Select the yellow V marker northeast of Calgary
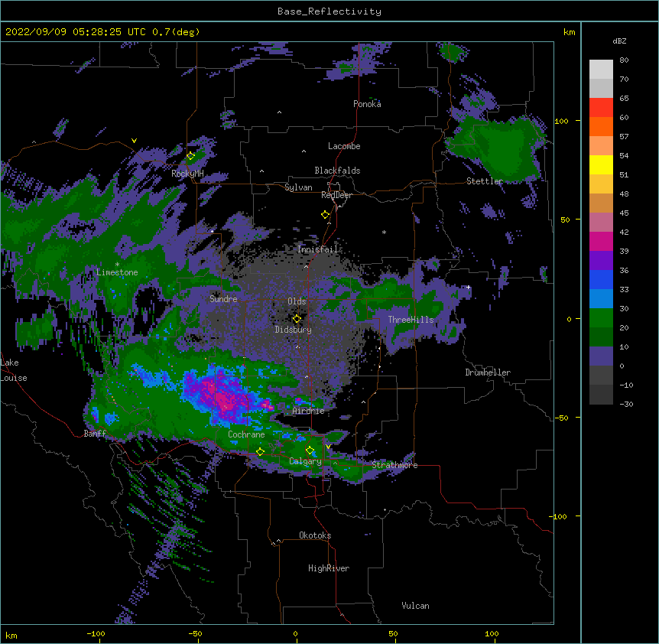Screen dimensions: 659x644 (x=328, y=447)
